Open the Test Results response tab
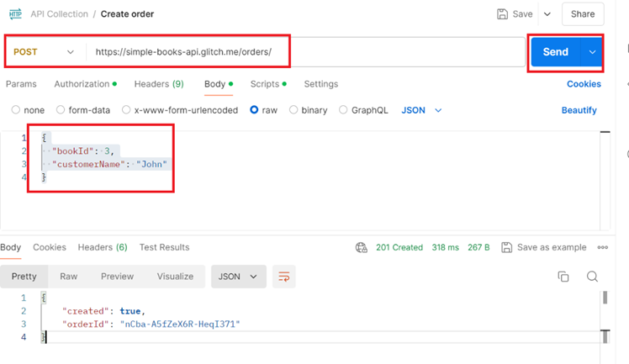The height and width of the screenshot is (364, 629). (164, 247)
